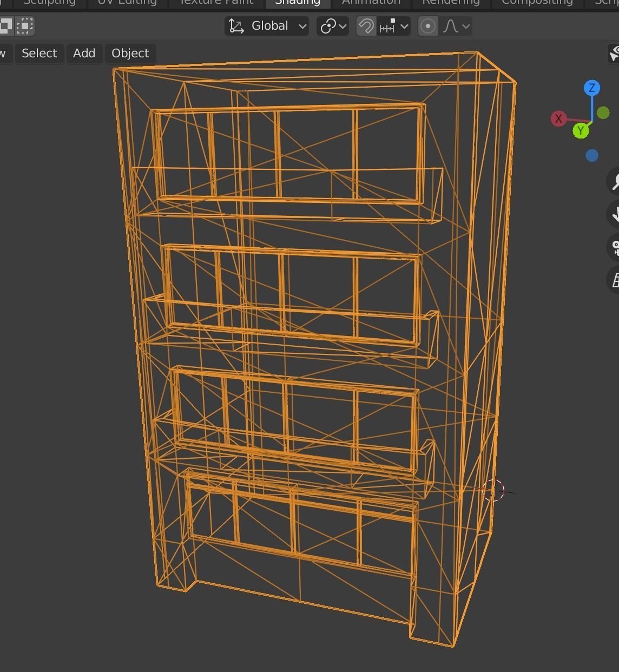Click the zoom view magnifier icon

614,182
